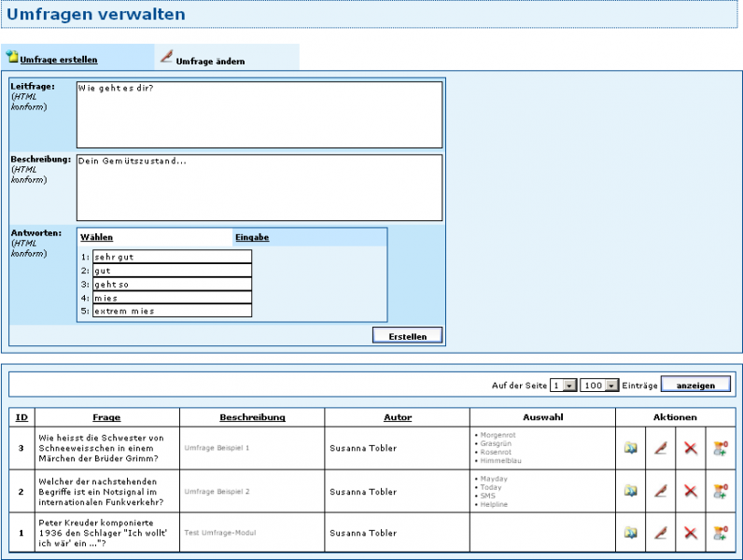Viewport: 743px width, 560px height.
Task: Click the user icon for survey ID 2
Action: (720, 491)
